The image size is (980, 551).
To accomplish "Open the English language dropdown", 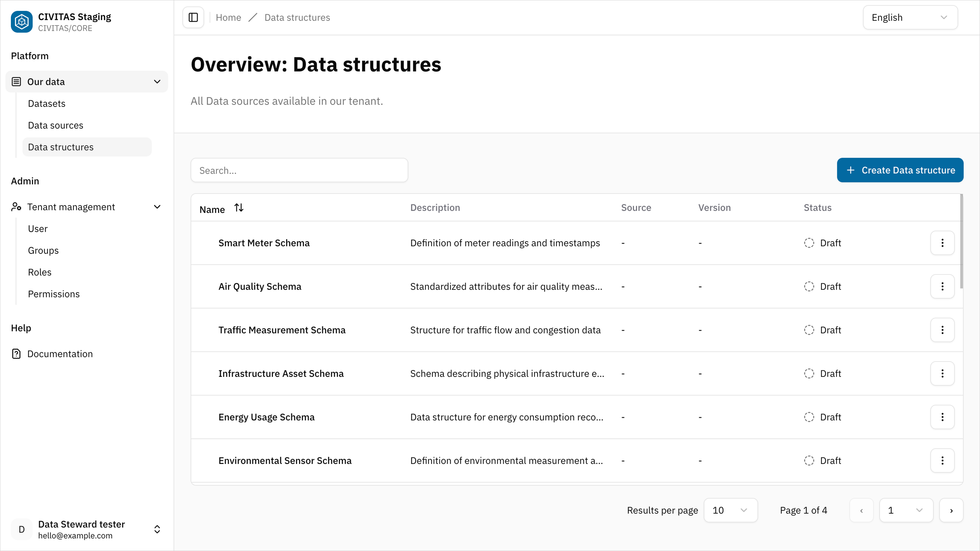I will point(910,17).
